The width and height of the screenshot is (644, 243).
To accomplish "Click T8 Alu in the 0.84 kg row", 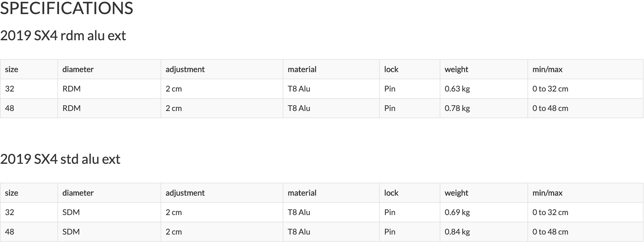I will [x=299, y=232].
